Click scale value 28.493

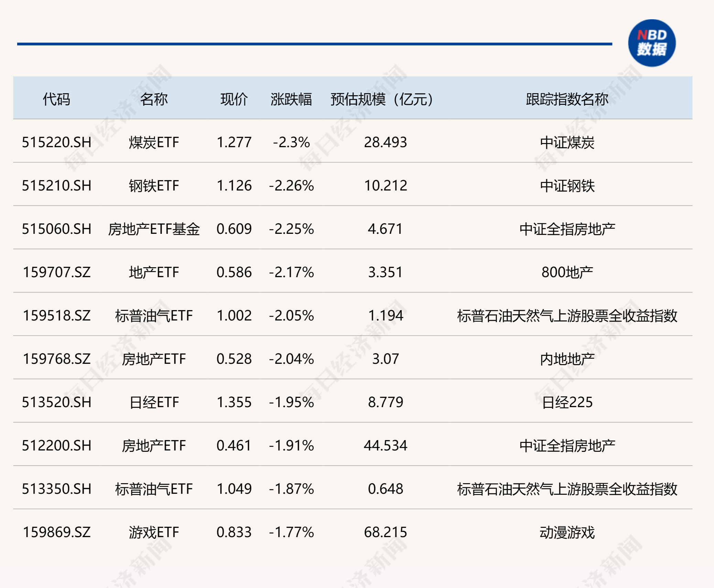click(x=386, y=142)
